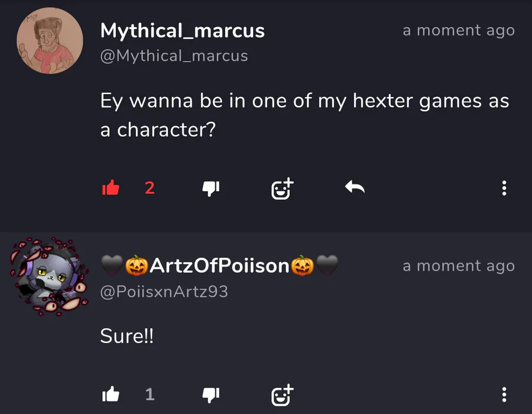Click the ArtzOfPoiison display name
The width and height of the screenshot is (532, 414).
pos(219,266)
